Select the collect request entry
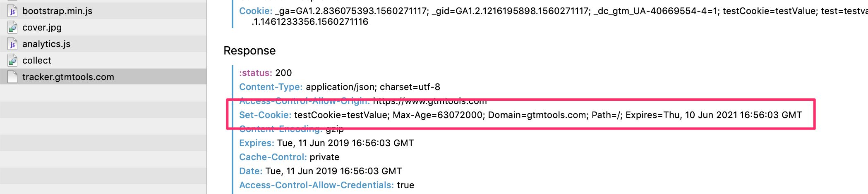The width and height of the screenshot is (868, 194). 103,60
